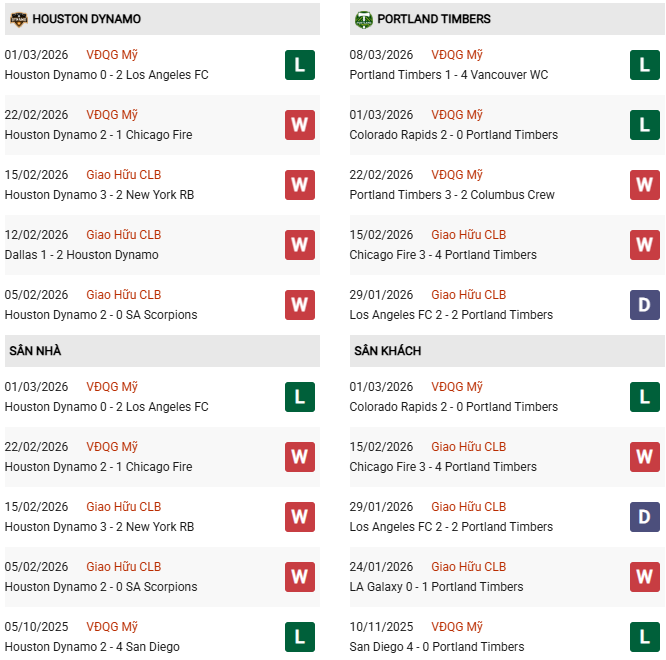Select the HOUSTON DYNAMO section header
This screenshot has height=660, width=666.
86,19
